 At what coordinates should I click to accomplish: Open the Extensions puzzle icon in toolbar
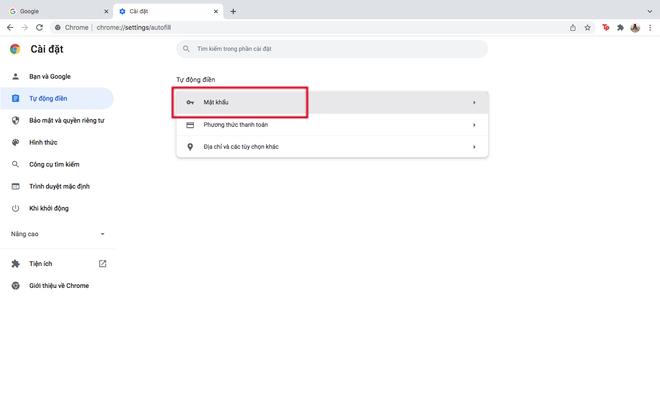coord(620,28)
